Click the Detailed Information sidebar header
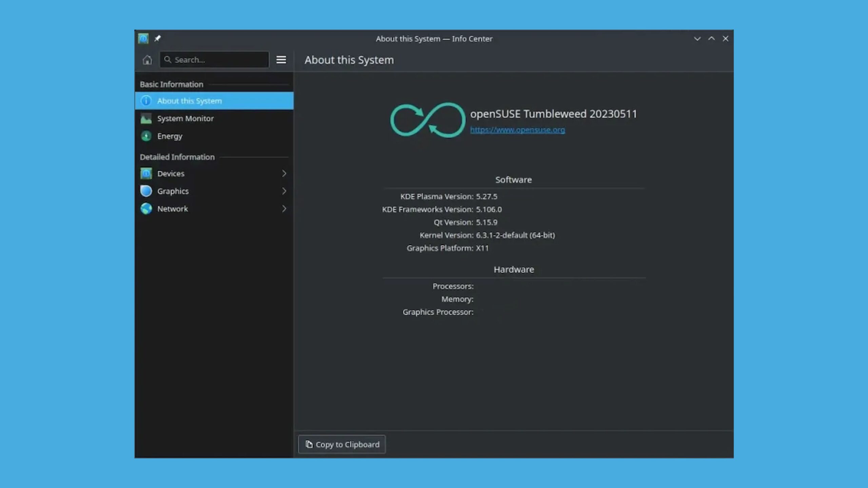Screen dimensions: 868x488 coord(177,157)
